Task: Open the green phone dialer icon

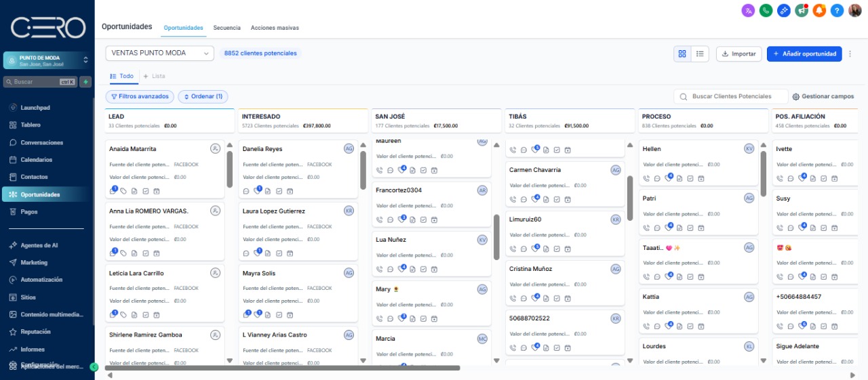Action: (x=766, y=10)
